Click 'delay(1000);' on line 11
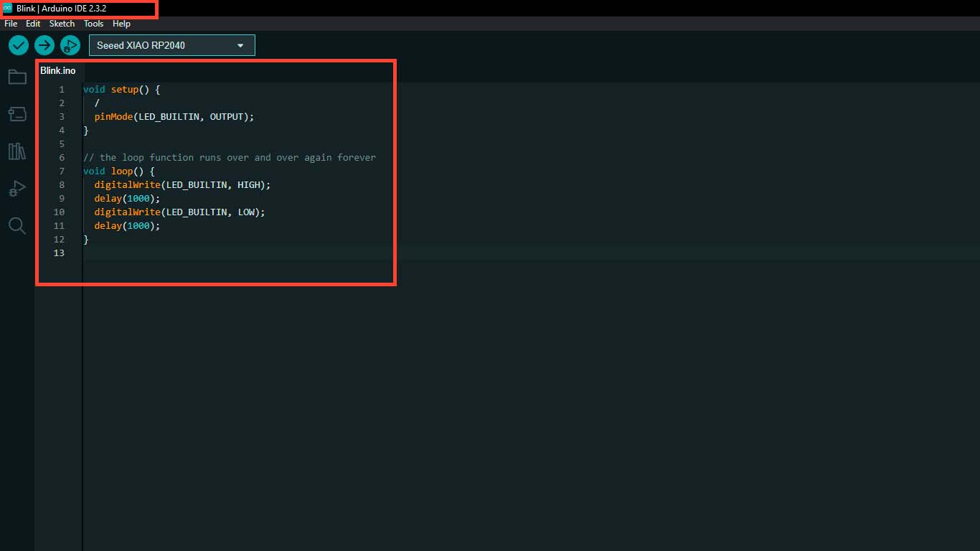 (x=128, y=226)
